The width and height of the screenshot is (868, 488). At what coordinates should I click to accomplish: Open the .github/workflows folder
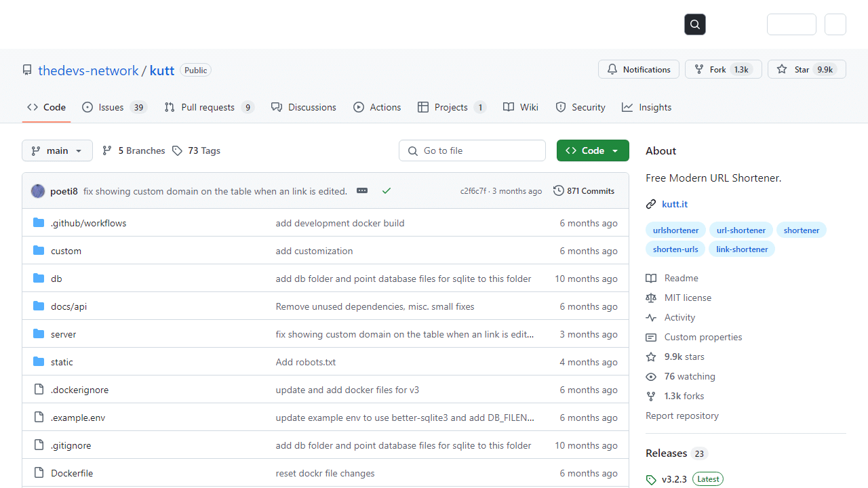[88, 223]
